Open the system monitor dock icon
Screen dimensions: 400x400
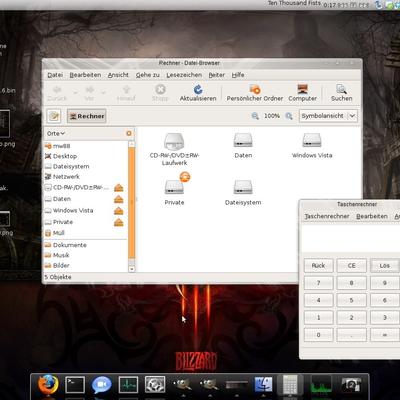[x=128, y=385]
